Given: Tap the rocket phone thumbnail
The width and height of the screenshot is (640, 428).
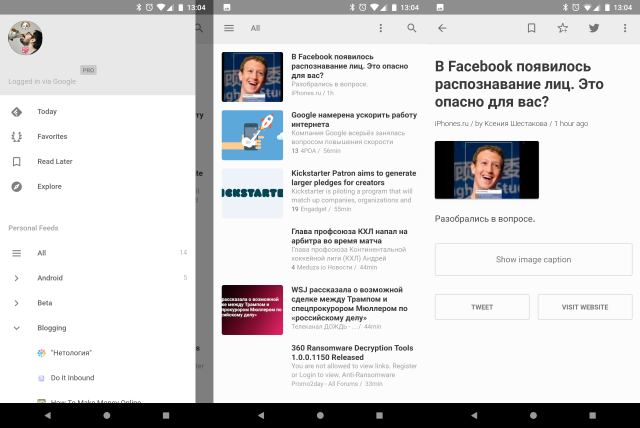Looking at the screenshot, I should click(x=252, y=135).
